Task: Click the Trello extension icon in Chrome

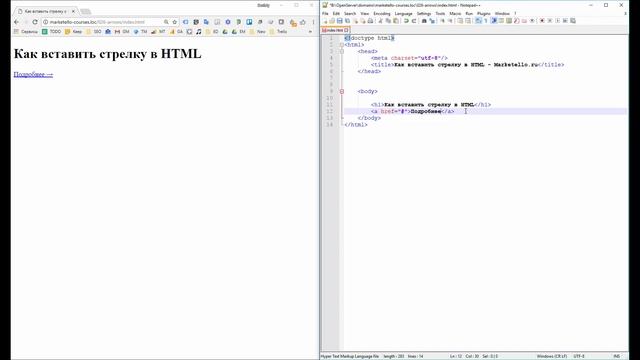Action: click(x=249, y=22)
